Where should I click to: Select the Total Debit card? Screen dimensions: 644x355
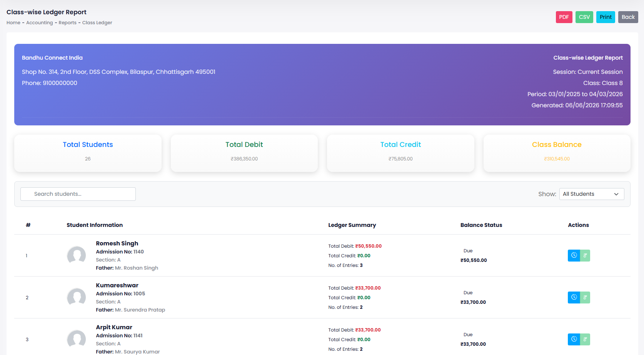[244, 153]
